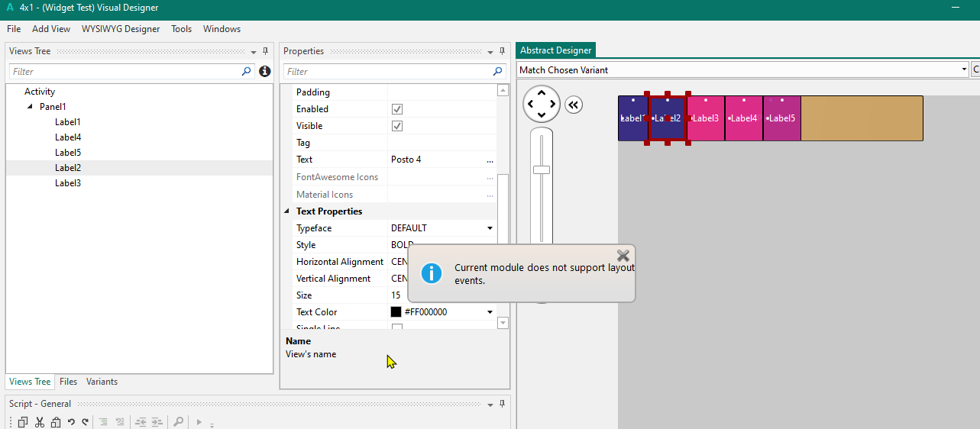980x429 pixels.
Task: Toggle the Enabled checkbox
Action: 397,109
